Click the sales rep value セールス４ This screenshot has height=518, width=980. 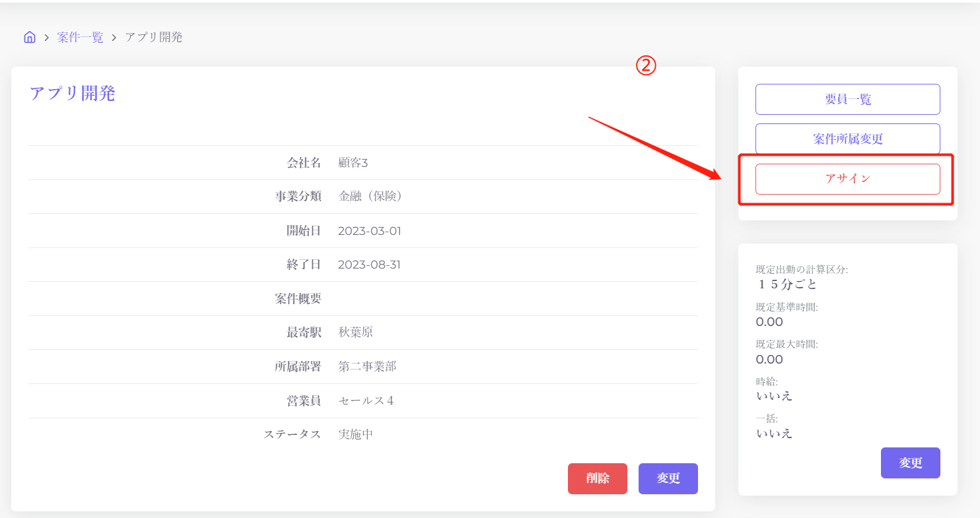(x=366, y=401)
